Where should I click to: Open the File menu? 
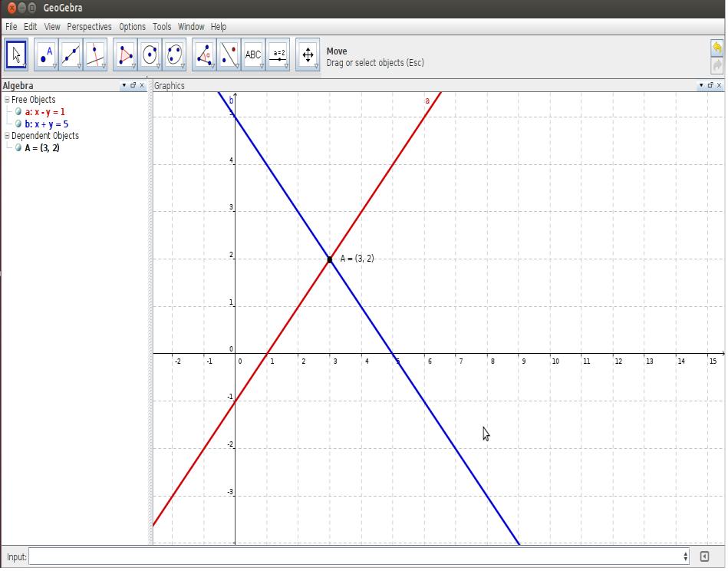[12, 27]
